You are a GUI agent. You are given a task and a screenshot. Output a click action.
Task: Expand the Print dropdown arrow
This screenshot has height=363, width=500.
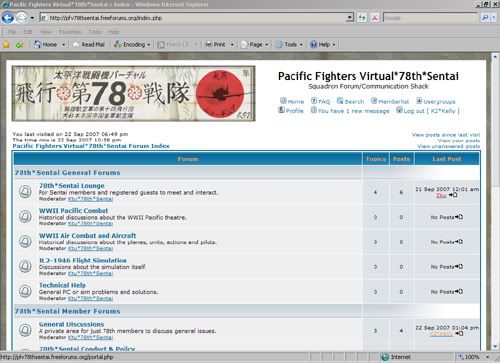pos(232,45)
